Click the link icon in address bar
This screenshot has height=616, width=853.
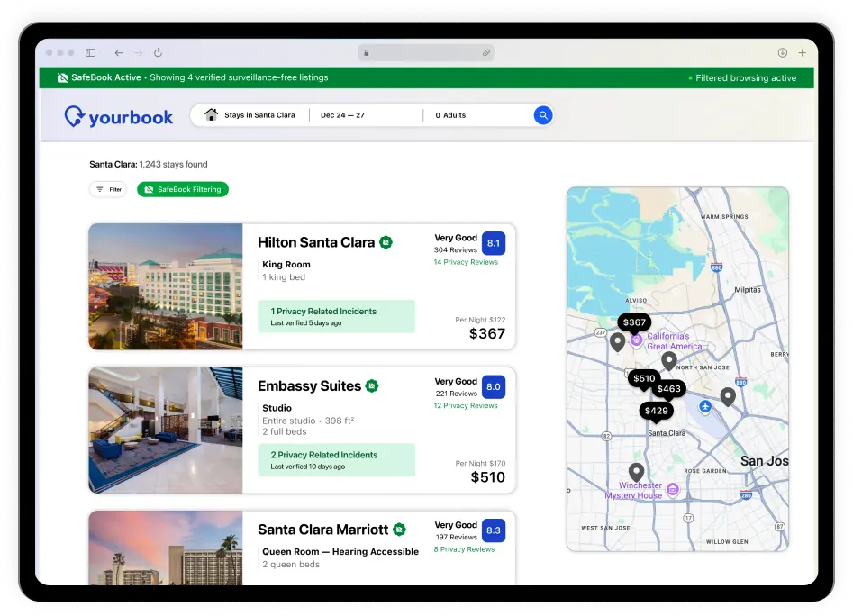(x=485, y=53)
